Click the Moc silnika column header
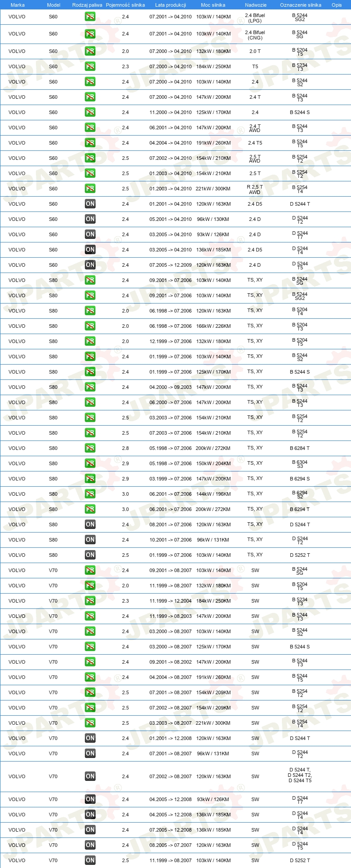Image resolution: width=351 pixels, height=868 pixels. tap(213, 5)
